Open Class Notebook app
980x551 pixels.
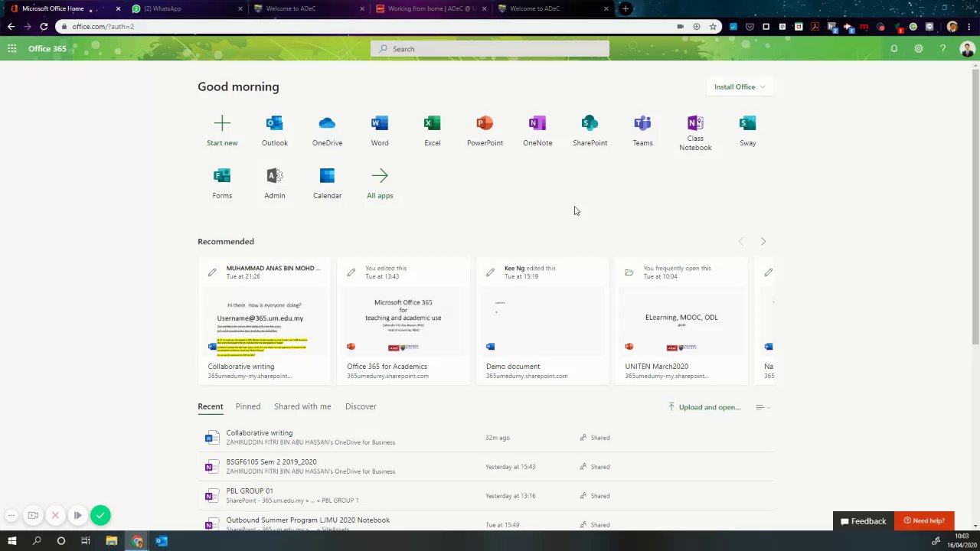695,132
